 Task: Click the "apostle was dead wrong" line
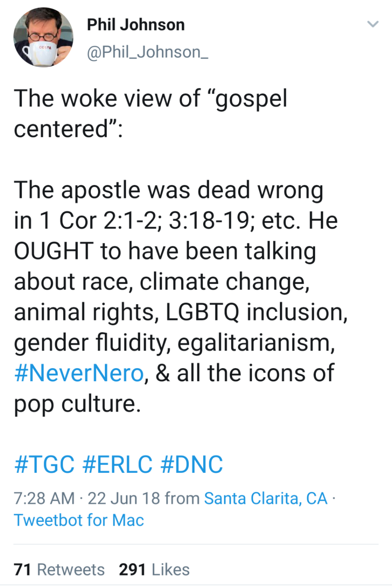point(168,190)
